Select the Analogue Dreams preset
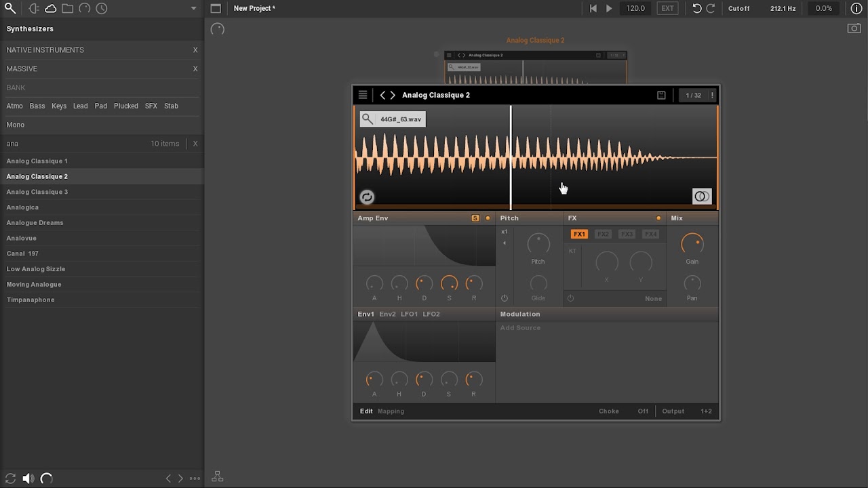868x488 pixels. 102,223
